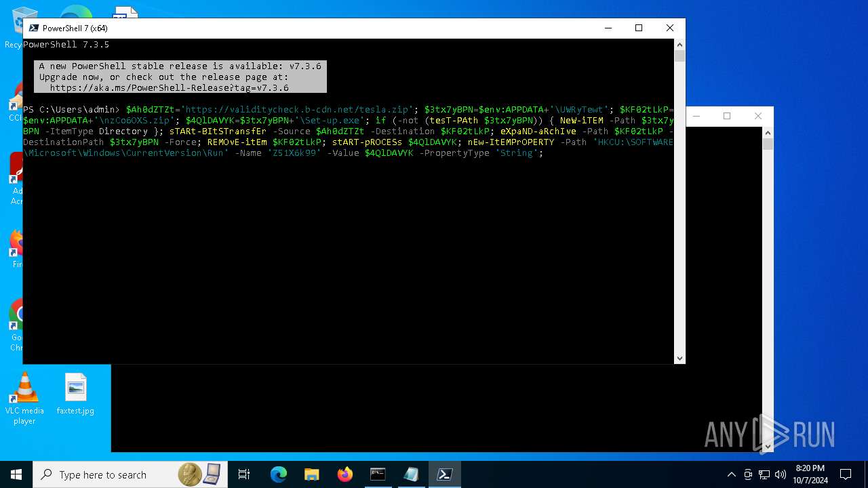The width and height of the screenshot is (868, 488).
Task: Close the PowerShell 7 window
Action: point(669,28)
